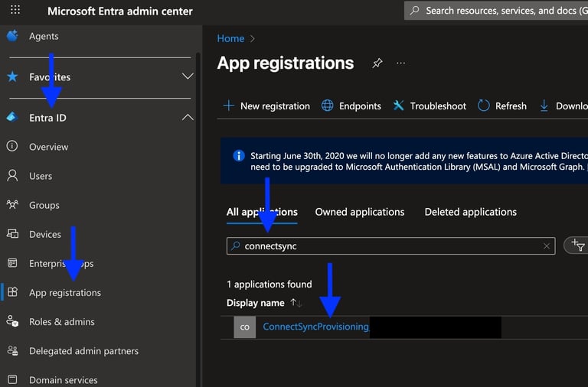Click the Refresh circular arrow icon
The width and height of the screenshot is (588, 387).
coord(484,106)
